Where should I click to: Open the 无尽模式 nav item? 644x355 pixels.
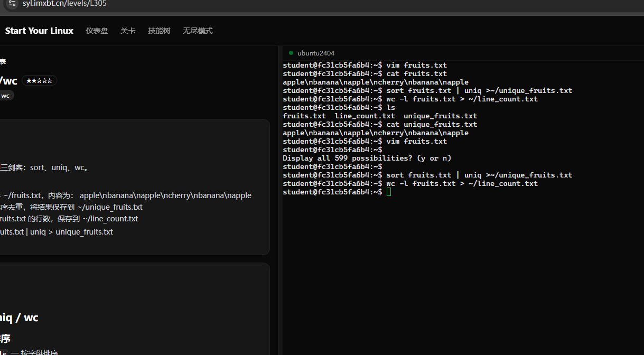point(198,31)
